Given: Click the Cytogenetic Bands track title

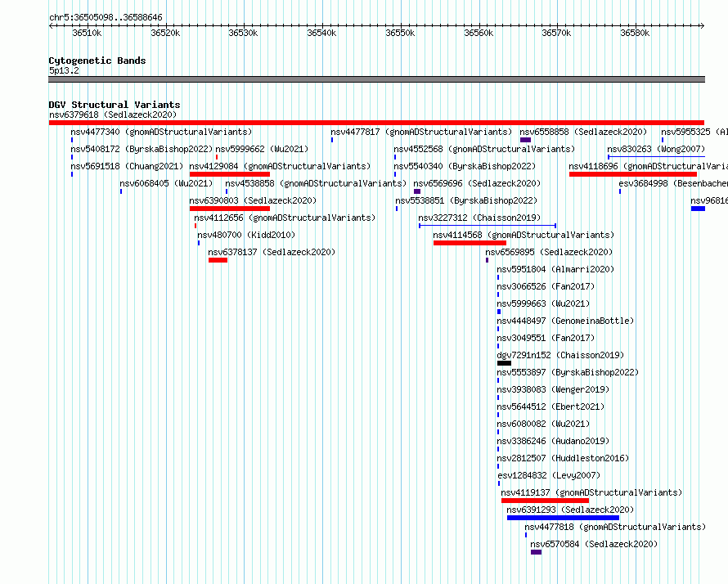Looking at the screenshot, I should (97, 61).
